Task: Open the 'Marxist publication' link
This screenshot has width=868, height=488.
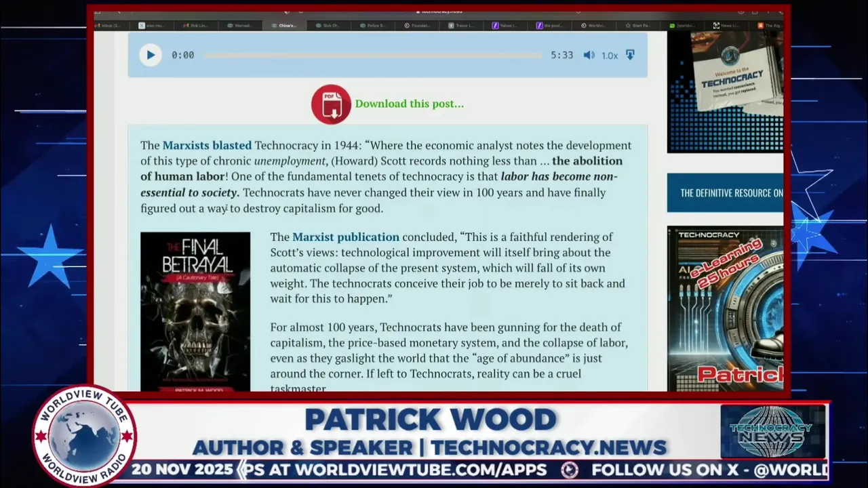Action: pyautogui.click(x=345, y=237)
